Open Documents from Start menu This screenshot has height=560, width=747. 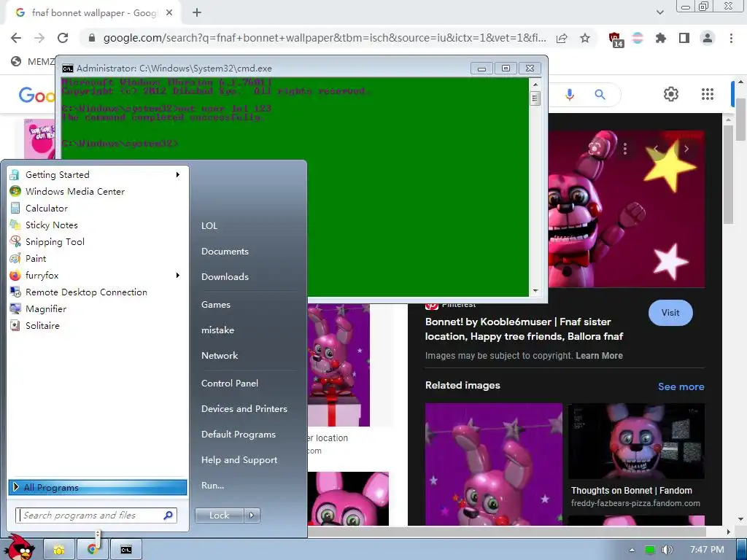coord(225,252)
